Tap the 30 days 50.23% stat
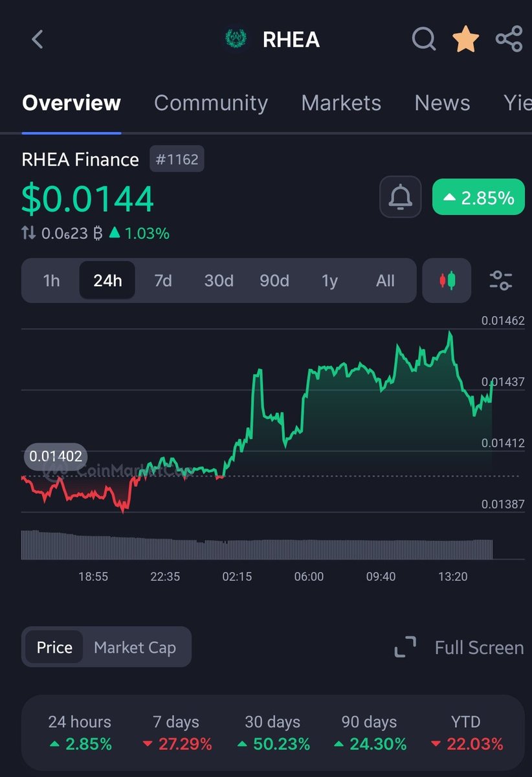The height and width of the screenshot is (777, 532). 273,733
